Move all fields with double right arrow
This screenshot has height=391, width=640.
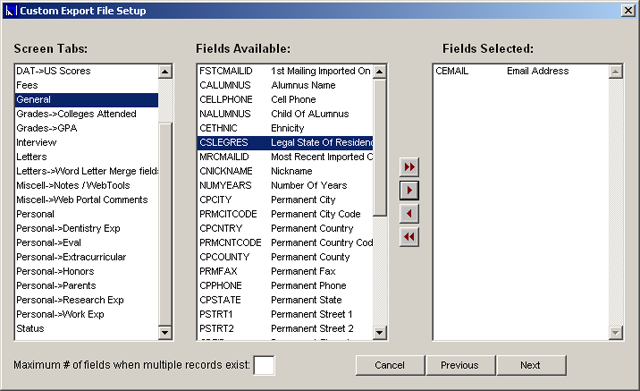[409, 167]
